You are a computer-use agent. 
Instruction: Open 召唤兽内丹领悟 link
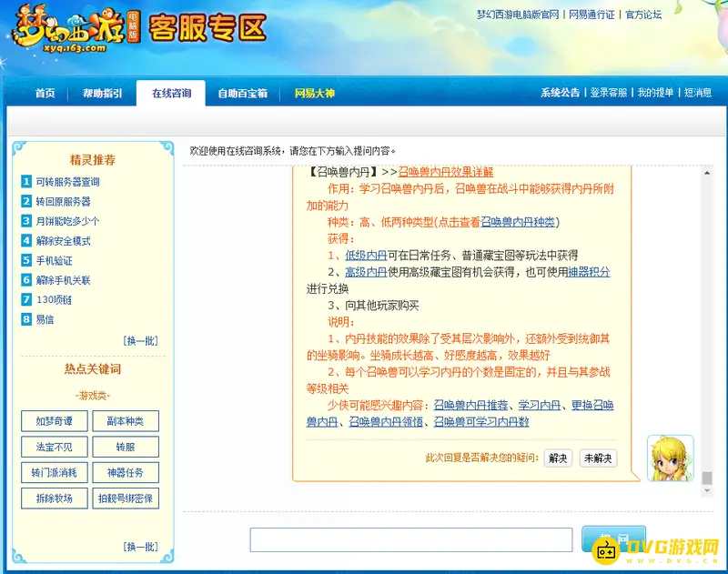click(386, 422)
